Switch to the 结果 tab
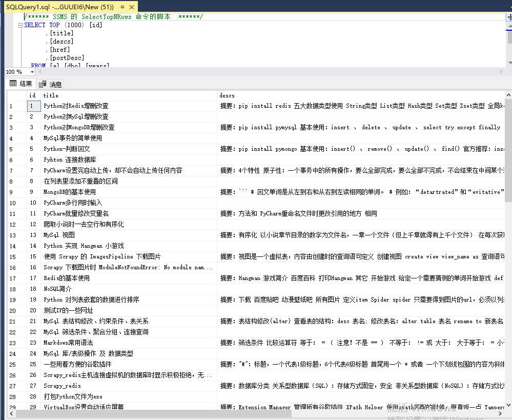Viewport: 512px width, 420px height. point(21,84)
